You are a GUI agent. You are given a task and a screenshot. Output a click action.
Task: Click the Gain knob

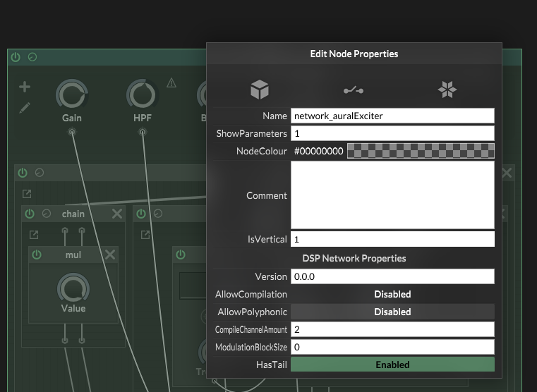[71, 95]
